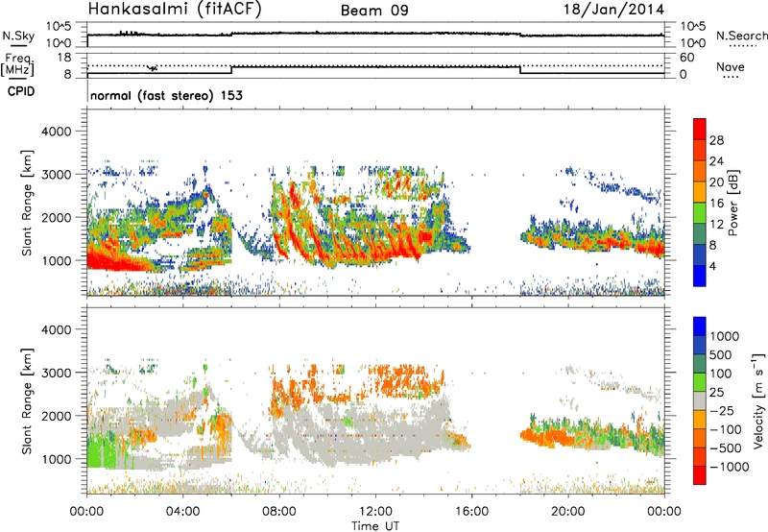Click the 'N.Sky' axis label
Image resolution: width=768 pixels, height=532 pixels.
[x=18, y=36]
